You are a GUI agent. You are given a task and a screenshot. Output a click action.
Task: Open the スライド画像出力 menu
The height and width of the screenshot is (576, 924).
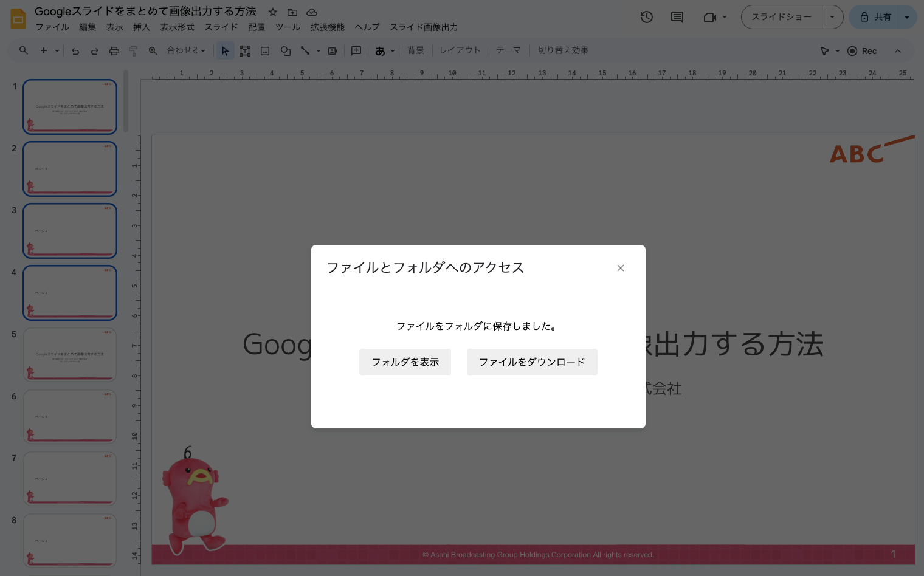424,27
